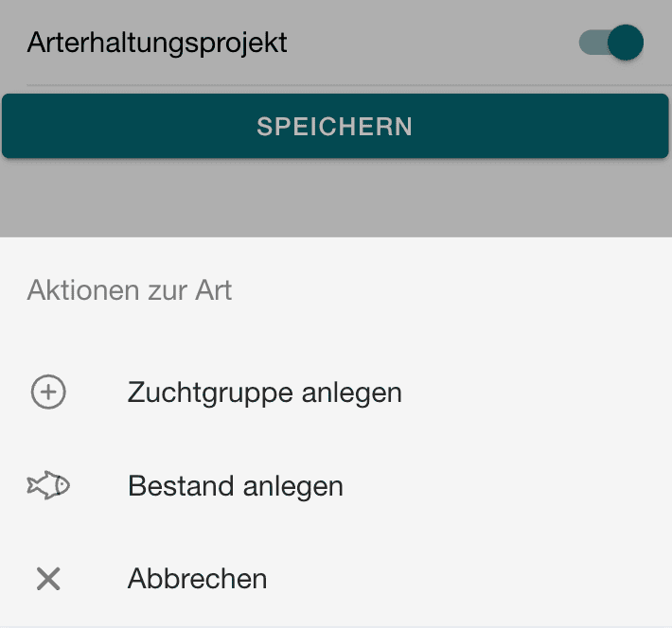Screen dimensions: 672x628
Task: Click the fish icon for Bestand anlegen
Action: (x=48, y=486)
